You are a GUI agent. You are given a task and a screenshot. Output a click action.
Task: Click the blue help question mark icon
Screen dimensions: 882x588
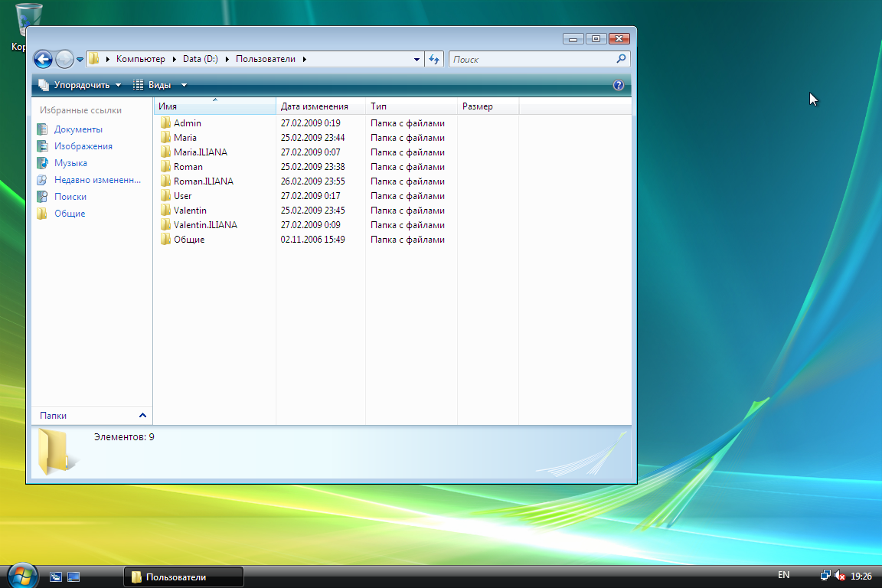[x=619, y=85]
